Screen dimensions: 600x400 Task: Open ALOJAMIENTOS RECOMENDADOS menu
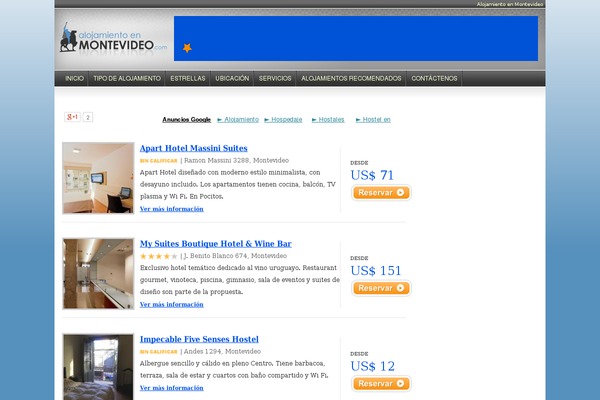click(x=351, y=78)
